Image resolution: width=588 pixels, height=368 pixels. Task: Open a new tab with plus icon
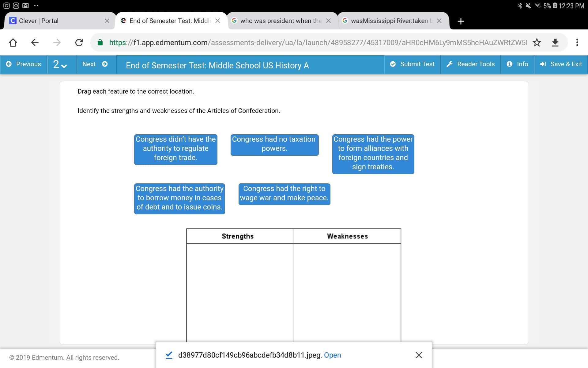pyautogui.click(x=461, y=21)
